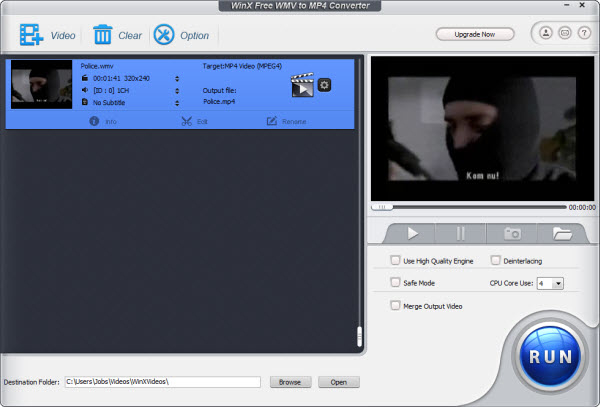Play the preview video

[x=412, y=233]
